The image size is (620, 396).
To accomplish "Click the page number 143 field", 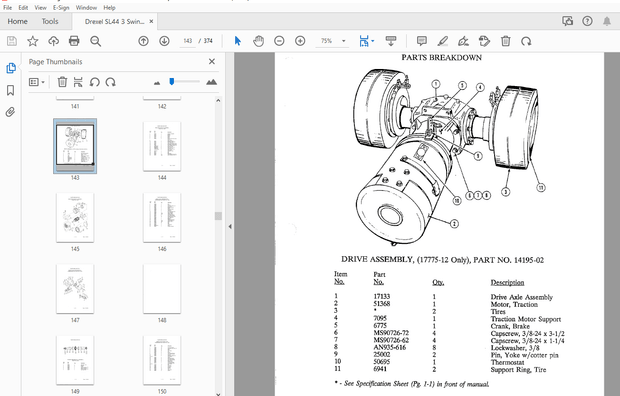I will pos(187,41).
